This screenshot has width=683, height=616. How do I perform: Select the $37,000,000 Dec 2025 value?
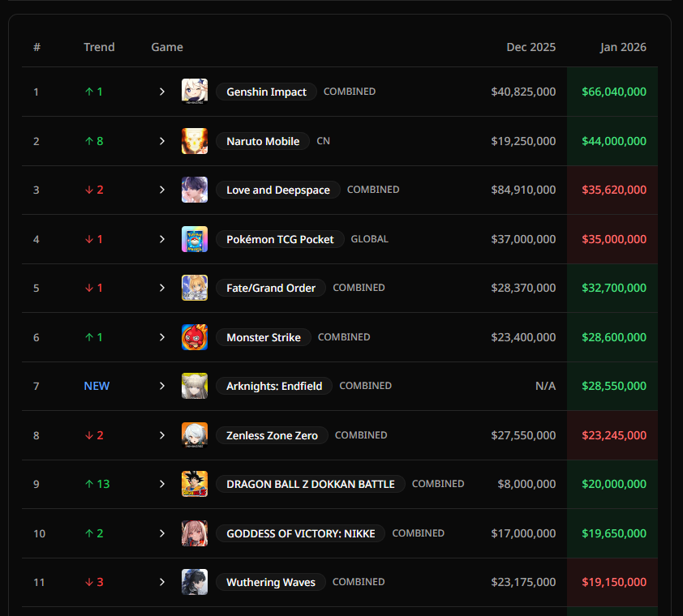[523, 239]
